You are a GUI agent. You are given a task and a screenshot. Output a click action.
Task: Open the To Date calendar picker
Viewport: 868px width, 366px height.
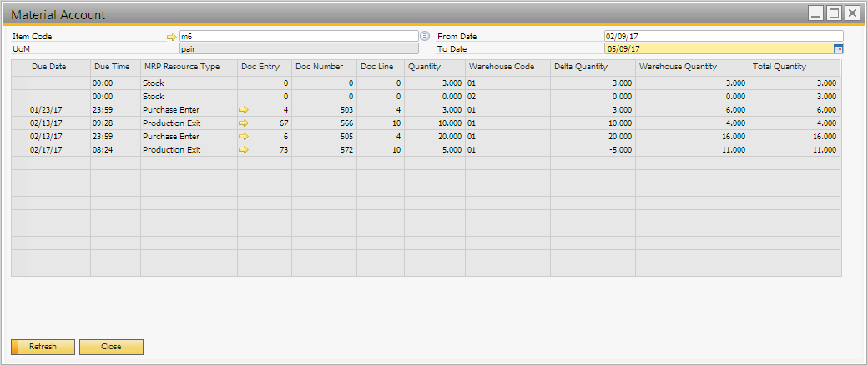[838, 48]
